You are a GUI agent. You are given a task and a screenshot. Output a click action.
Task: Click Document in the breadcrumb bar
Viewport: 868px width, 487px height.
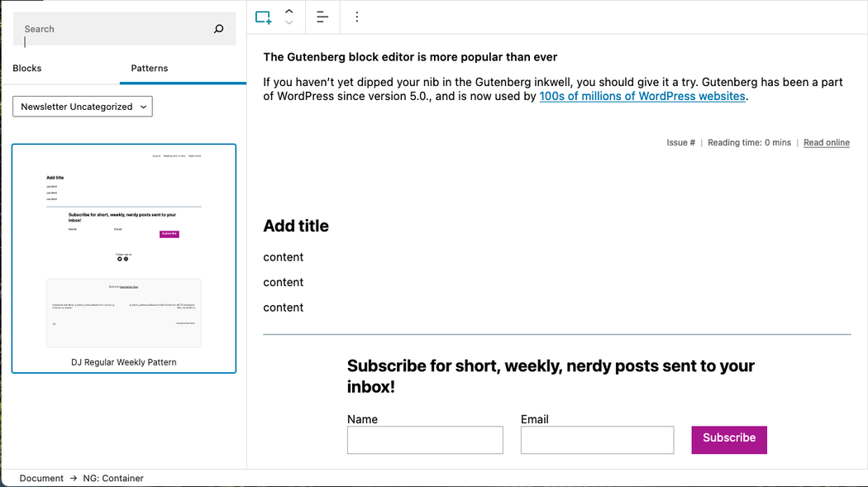click(x=41, y=478)
